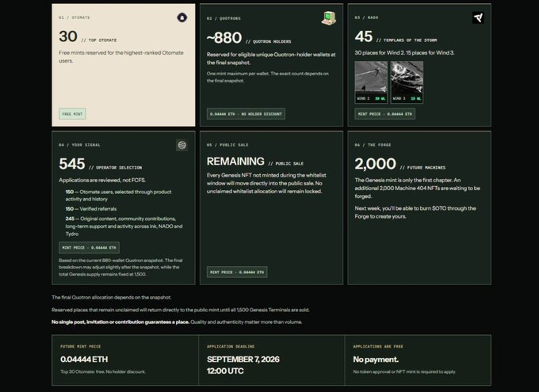Click the ~880 Quotron holders figure
Viewport: 539px width, 392px height.
pos(224,38)
